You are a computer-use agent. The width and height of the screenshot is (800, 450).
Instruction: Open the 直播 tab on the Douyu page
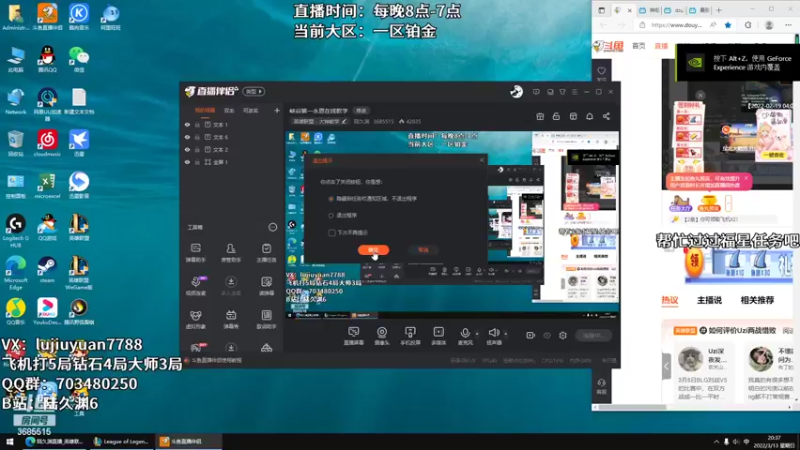661,46
